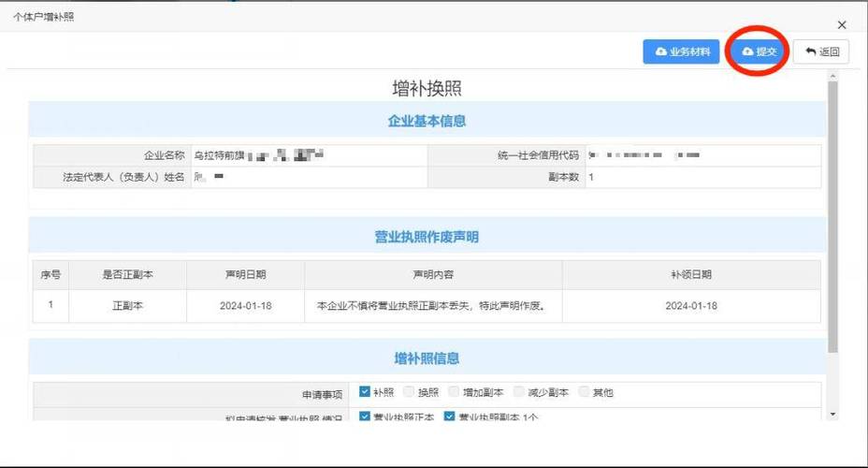
Task: Tick the 减少副本 checkbox
Action: click(x=519, y=392)
